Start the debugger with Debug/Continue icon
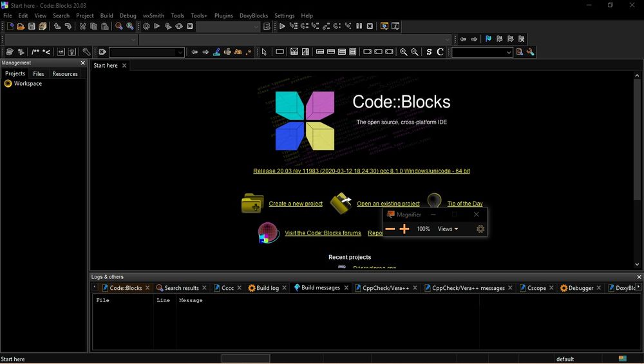 (x=282, y=26)
